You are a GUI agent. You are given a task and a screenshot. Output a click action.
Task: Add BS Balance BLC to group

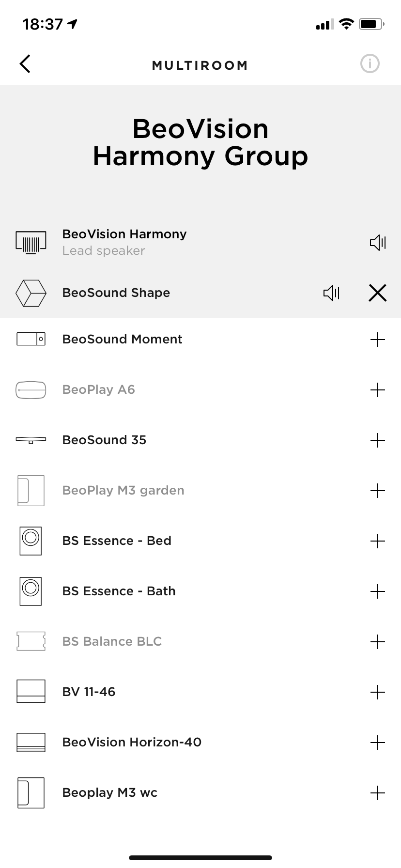(377, 642)
